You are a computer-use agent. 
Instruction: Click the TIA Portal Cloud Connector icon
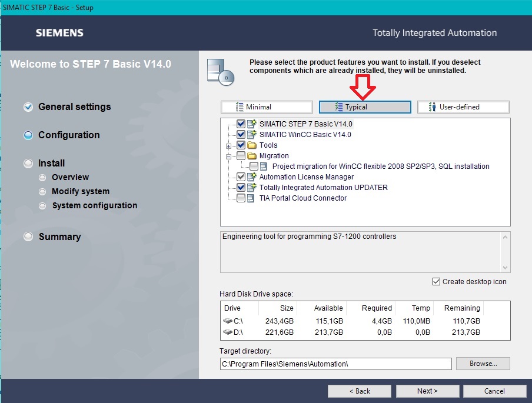(252, 198)
